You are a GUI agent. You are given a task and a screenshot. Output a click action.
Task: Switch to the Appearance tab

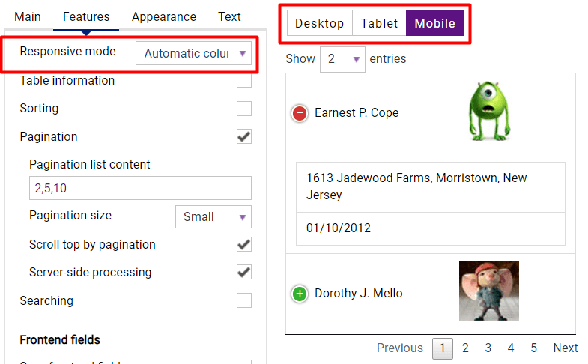164,17
